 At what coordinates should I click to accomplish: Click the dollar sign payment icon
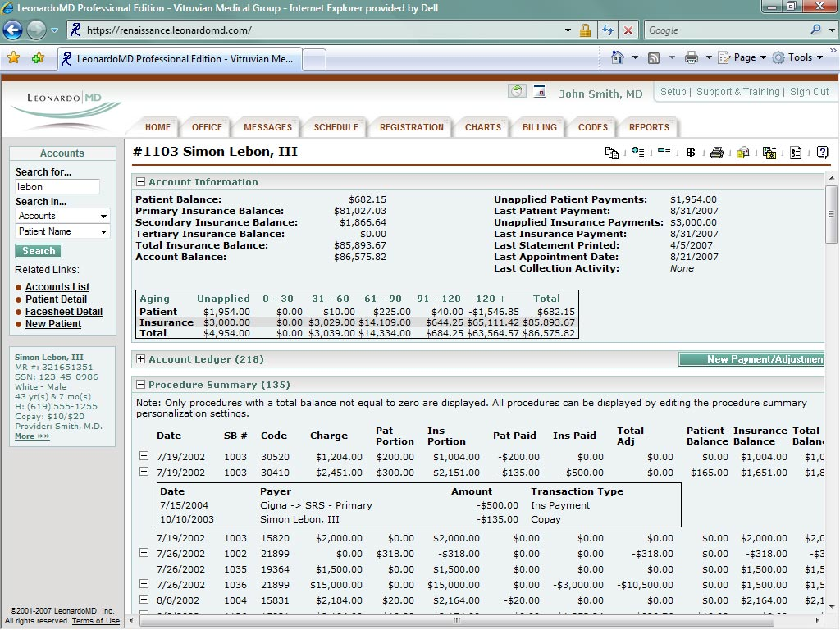pyautogui.click(x=691, y=153)
